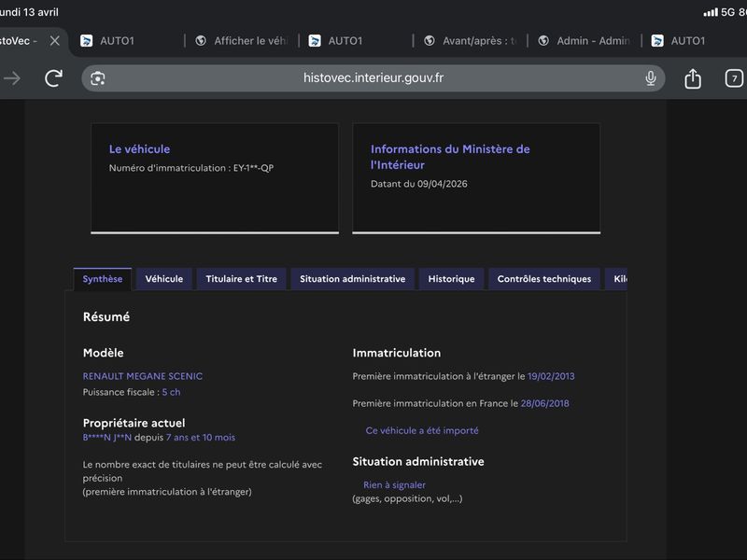
Task: Click the Résumé heading
Action: click(106, 317)
